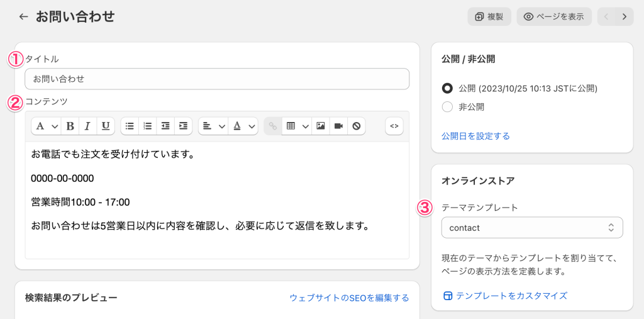Apply italic formatting to text
Image resolution: width=644 pixels, height=319 pixels.
[88, 126]
